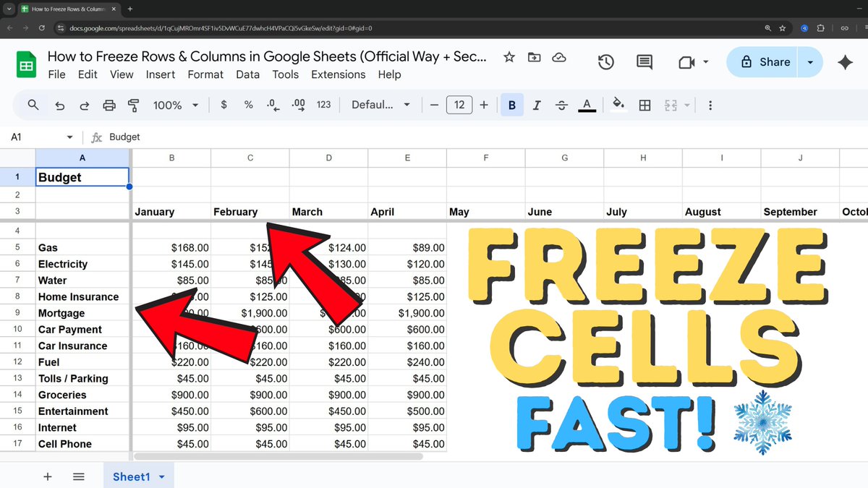
Task: Bookmark page with address bar star
Action: 783,28
